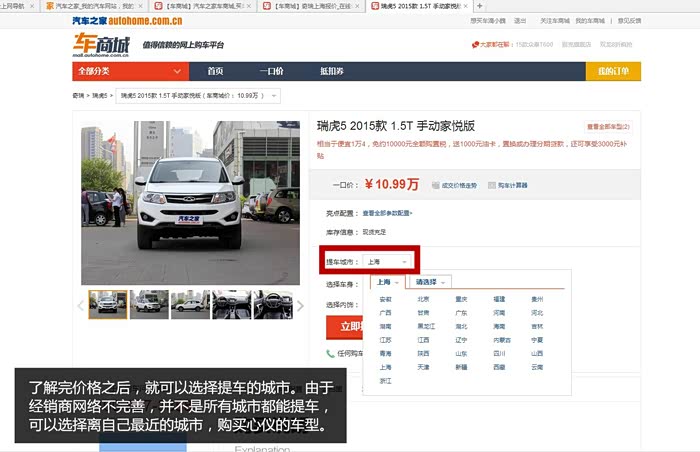Image resolution: width=700 pixels, height=452 pixels.
Task: Click the 我的订单 button
Action: (x=612, y=71)
